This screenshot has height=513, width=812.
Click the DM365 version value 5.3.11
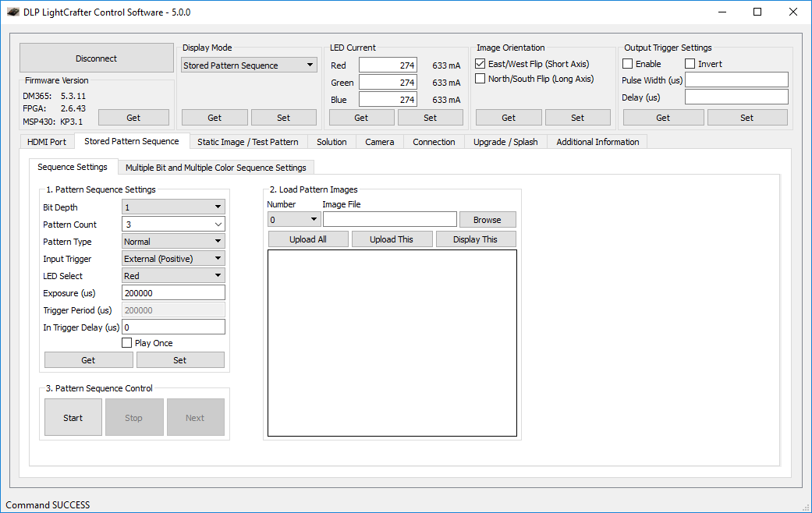[73, 96]
